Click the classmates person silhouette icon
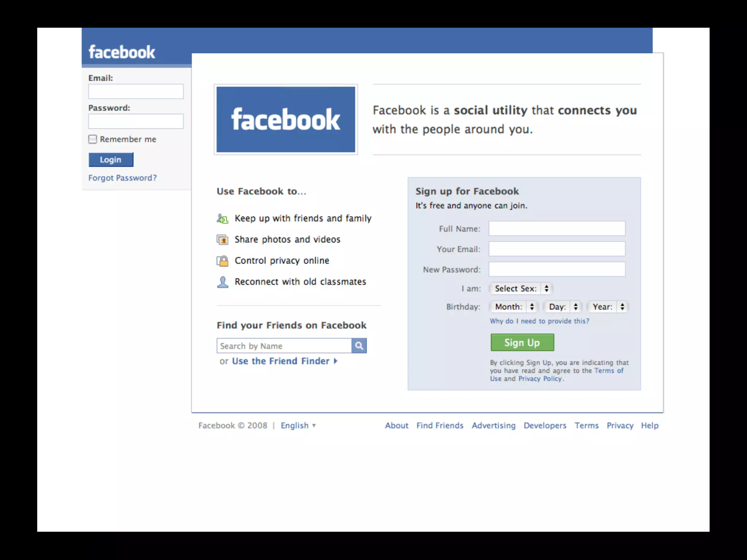 pos(222,282)
